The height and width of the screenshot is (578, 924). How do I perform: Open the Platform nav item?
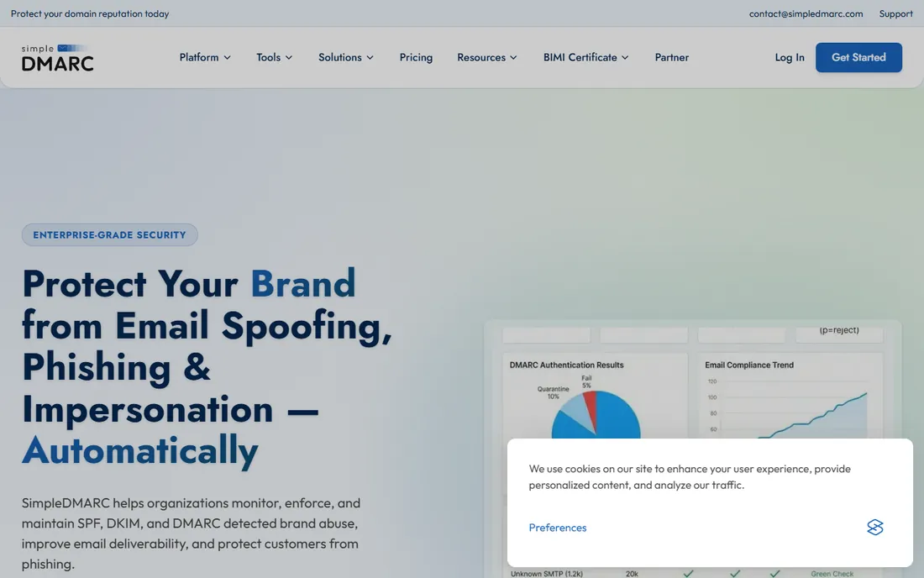pos(205,57)
